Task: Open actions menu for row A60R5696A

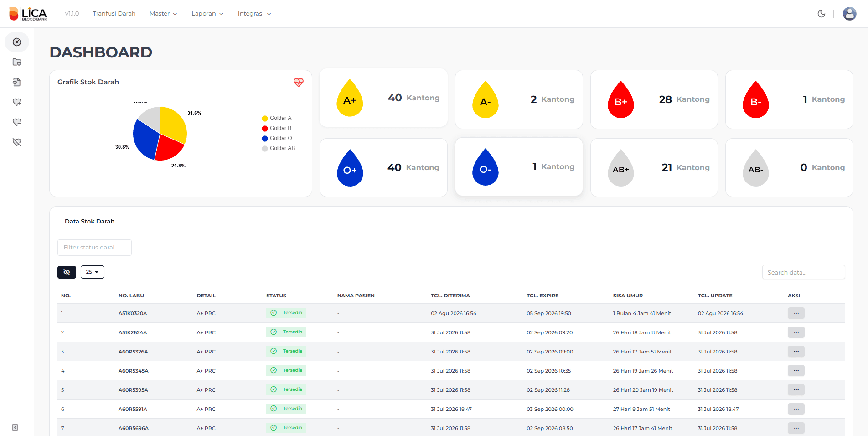Action: coord(796,428)
